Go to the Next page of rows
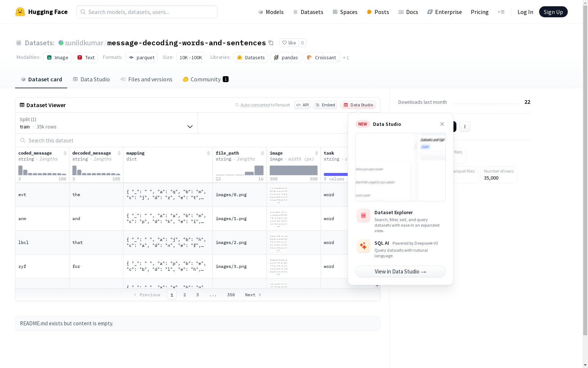 tap(253, 295)
